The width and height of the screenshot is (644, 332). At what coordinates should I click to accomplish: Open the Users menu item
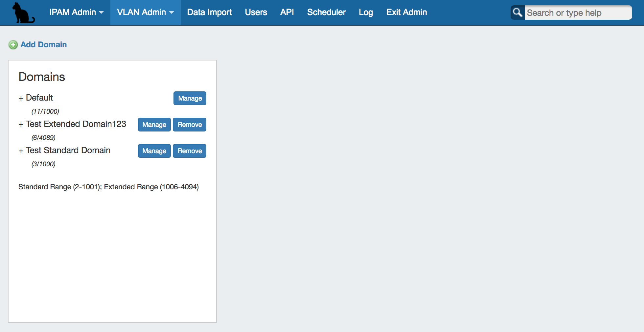pyautogui.click(x=256, y=12)
